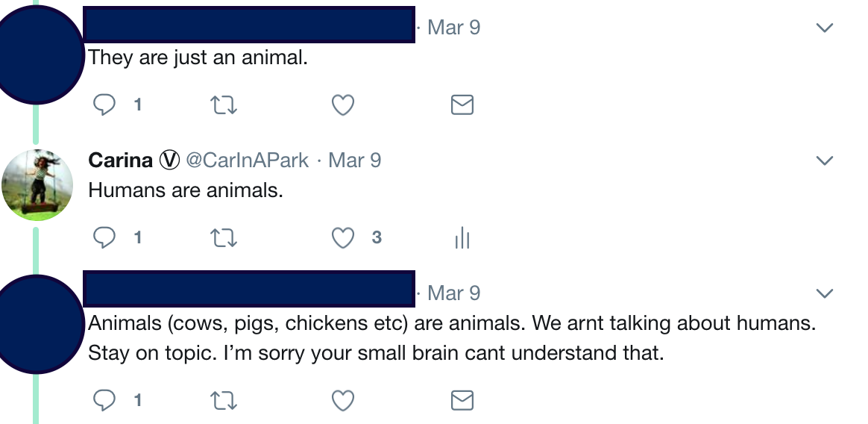Viewport: 868px width, 424px height.
Task: Send "They are just an animal" tweet via message
Action: pyautogui.click(x=462, y=105)
